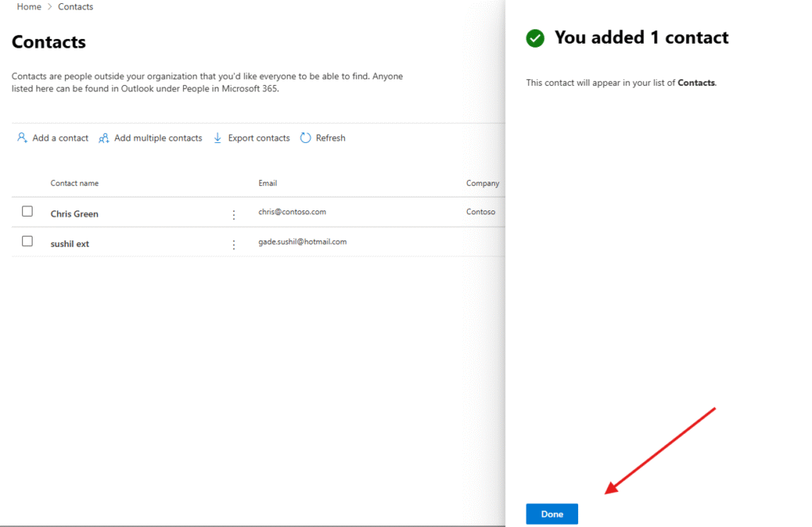Open more options for sushil ext

click(233, 244)
